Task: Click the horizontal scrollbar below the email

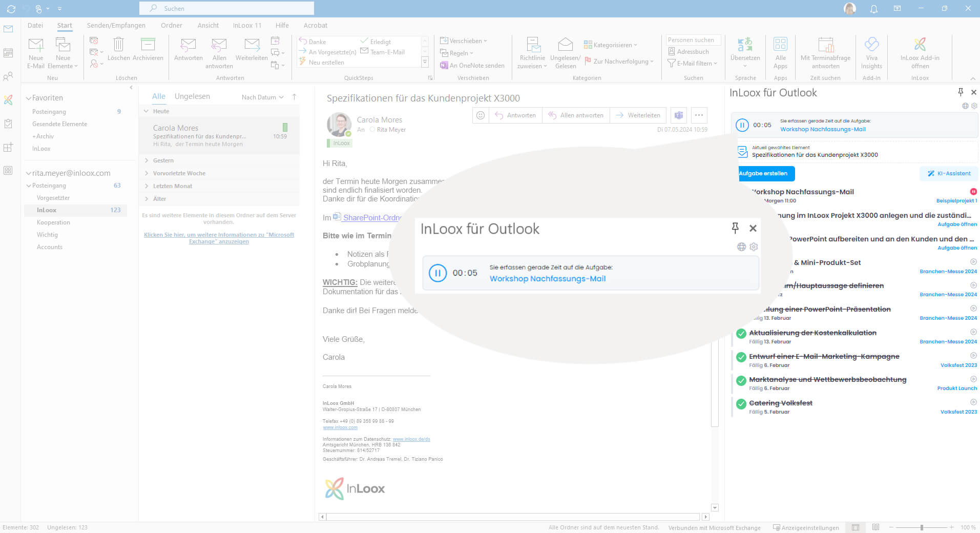Action: pyautogui.click(x=513, y=517)
